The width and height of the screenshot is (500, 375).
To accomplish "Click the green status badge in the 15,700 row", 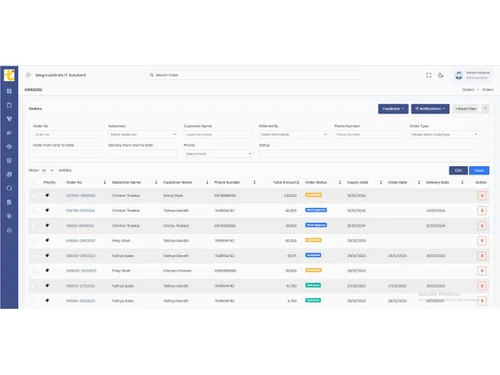I will 313,285.
